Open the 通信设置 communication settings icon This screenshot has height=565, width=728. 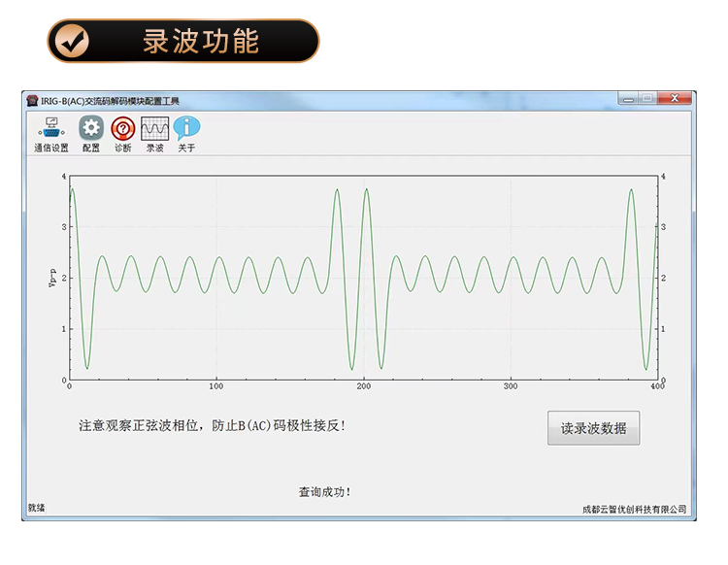pyautogui.click(x=51, y=135)
